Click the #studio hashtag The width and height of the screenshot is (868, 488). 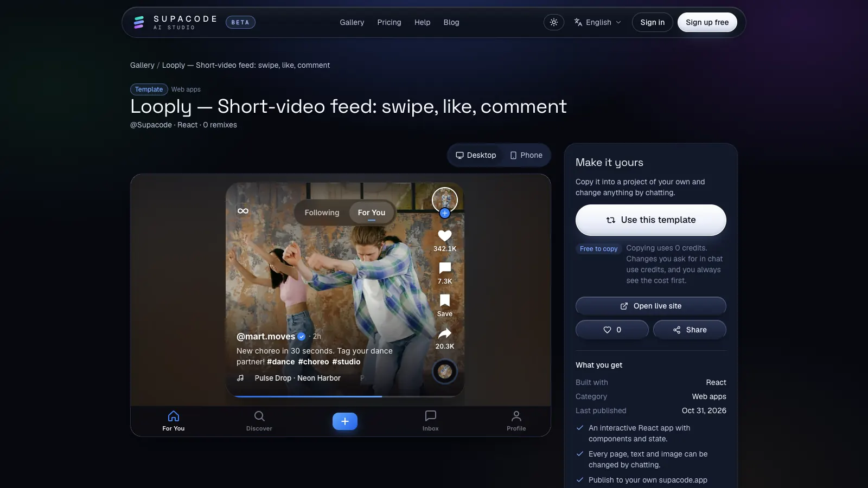coord(346,362)
